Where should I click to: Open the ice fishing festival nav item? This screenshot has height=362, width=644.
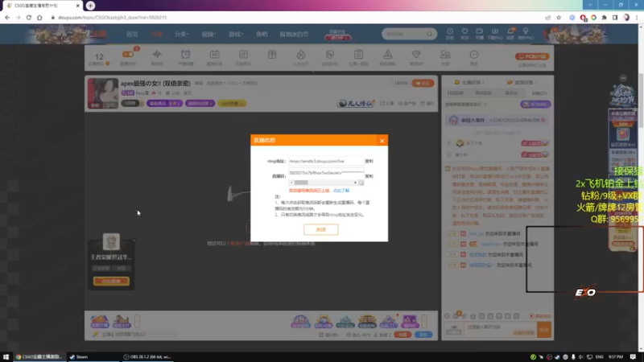click(294, 35)
